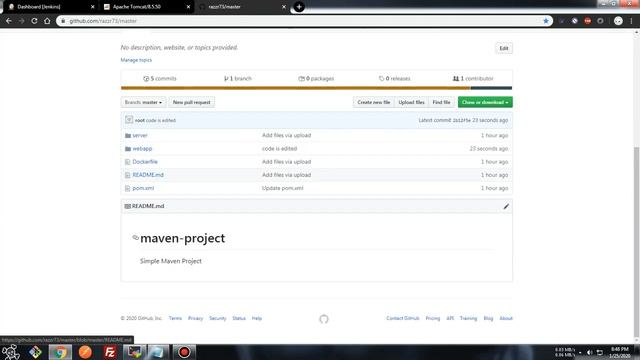Image resolution: width=640 pixels, height=360 pixels.
Task: Click New pull request button
Action: point(191,102)
